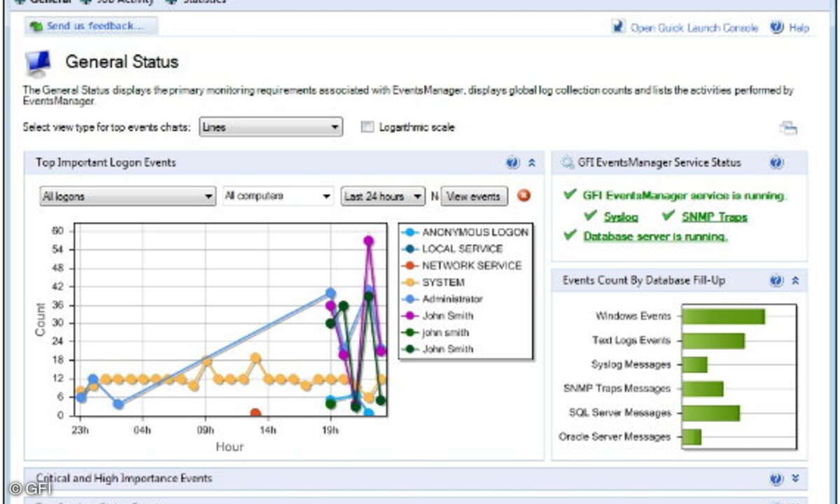Click the Critical and High Importance Events header
This screenshot has width=840, height=504.
tap(416, 479)
